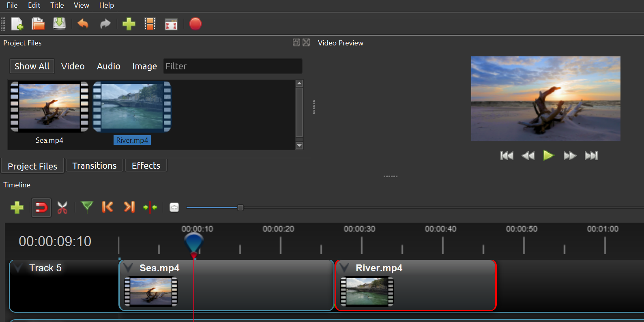Play the video preview

point(548,156)
